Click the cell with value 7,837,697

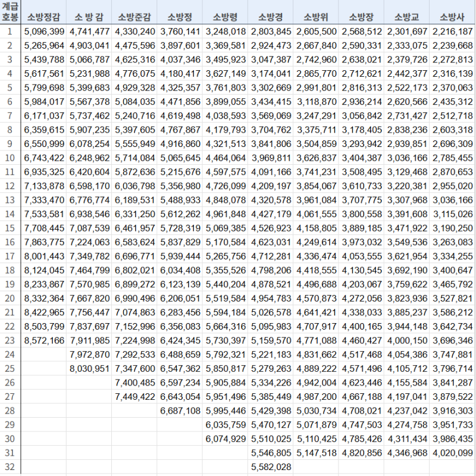tap(89, 326)
